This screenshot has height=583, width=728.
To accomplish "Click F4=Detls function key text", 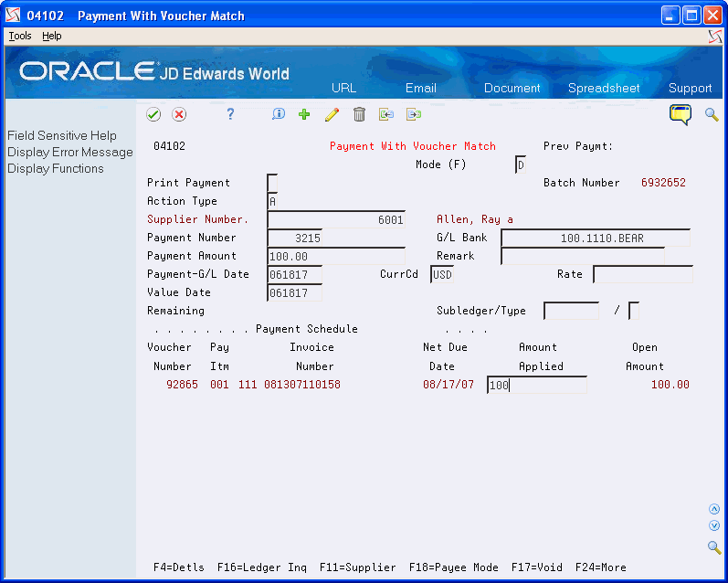I will tap(179, 567).
